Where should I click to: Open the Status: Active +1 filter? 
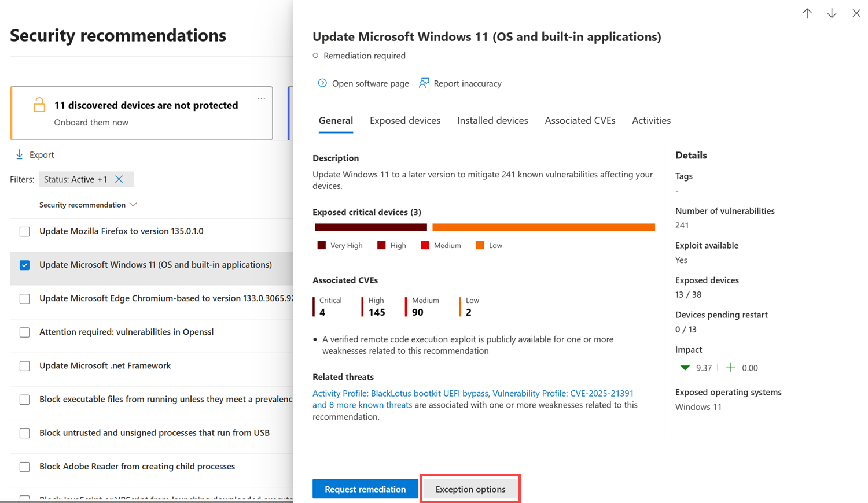(75, 179)
